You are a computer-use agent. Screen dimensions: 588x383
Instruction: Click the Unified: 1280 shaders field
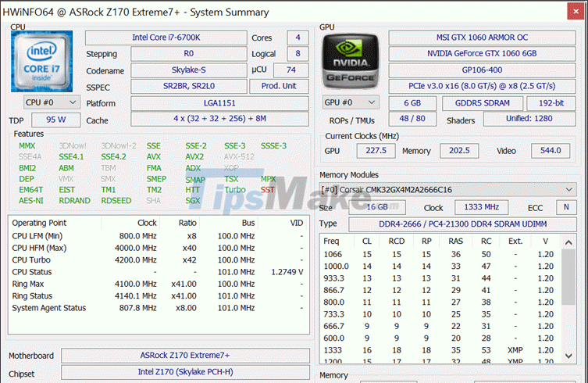pos(529,119)
